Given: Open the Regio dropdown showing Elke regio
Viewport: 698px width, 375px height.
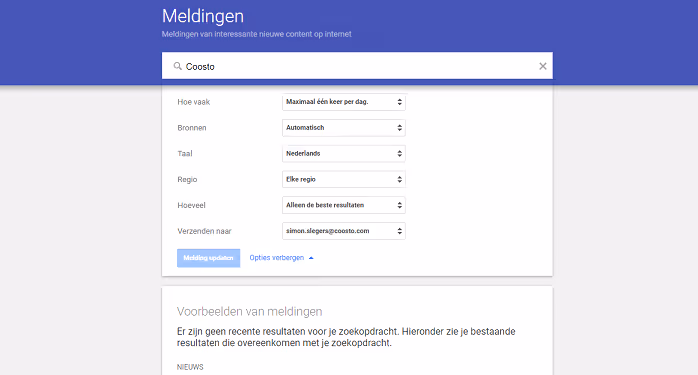Looking at the screenshot, I should coord(344,179).
